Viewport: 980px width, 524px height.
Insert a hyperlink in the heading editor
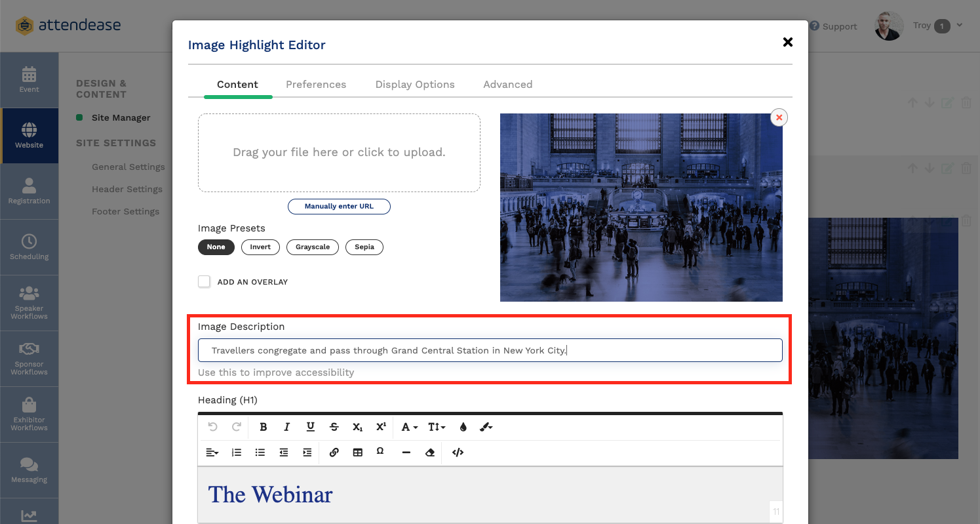(x=334, y=453)
